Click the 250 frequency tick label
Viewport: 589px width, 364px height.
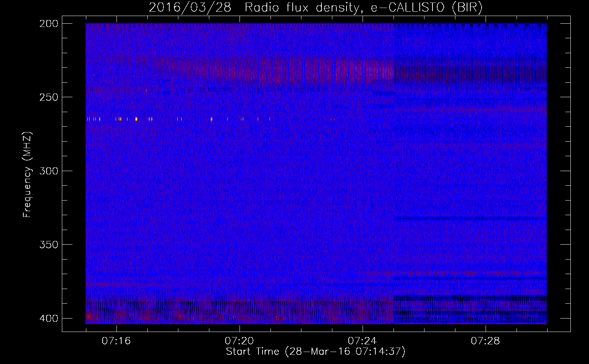49,97
